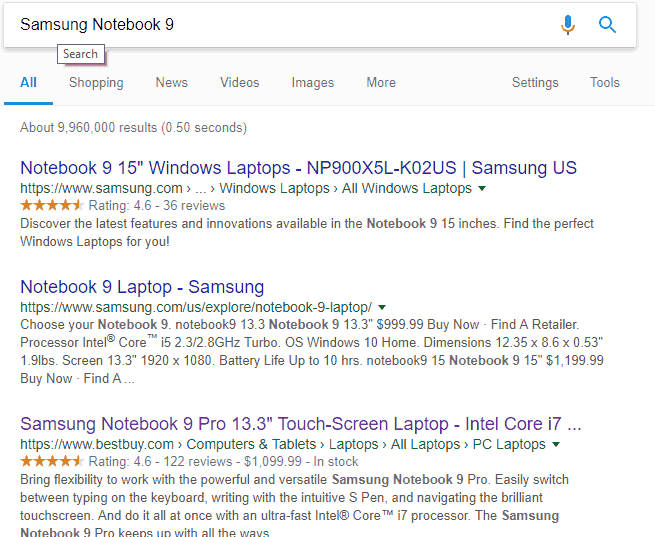Expand the arrow after All Windows Laptops URL
This screenshot has width=655, height=537.
pos(482,188)
